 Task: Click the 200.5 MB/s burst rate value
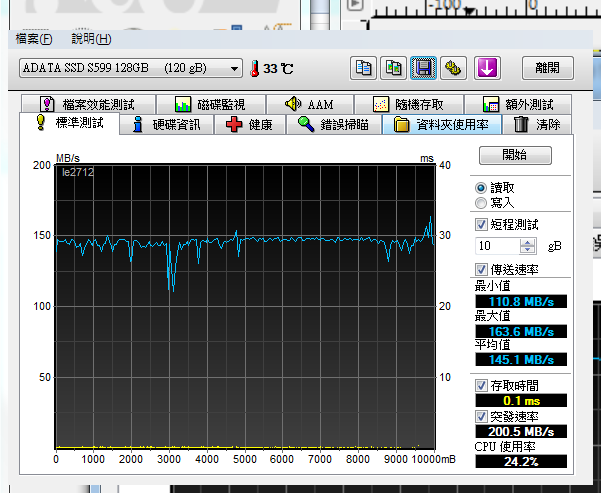(x=521, y=432)
